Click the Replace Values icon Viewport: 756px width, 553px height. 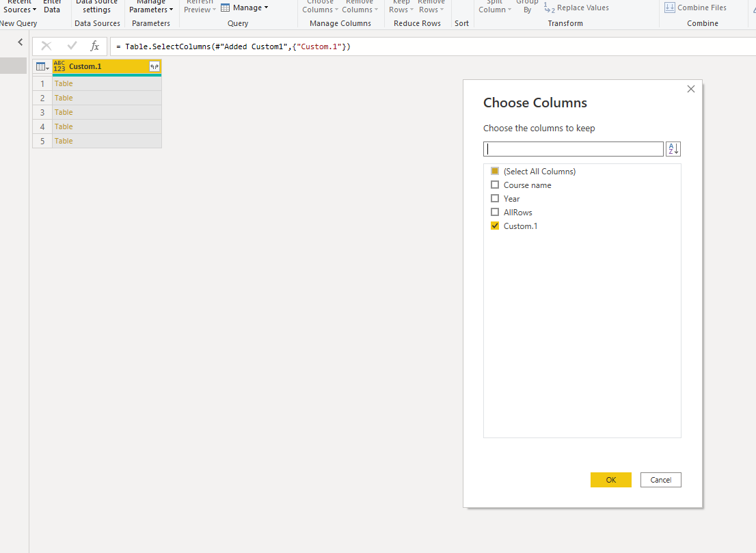point(549,8)
